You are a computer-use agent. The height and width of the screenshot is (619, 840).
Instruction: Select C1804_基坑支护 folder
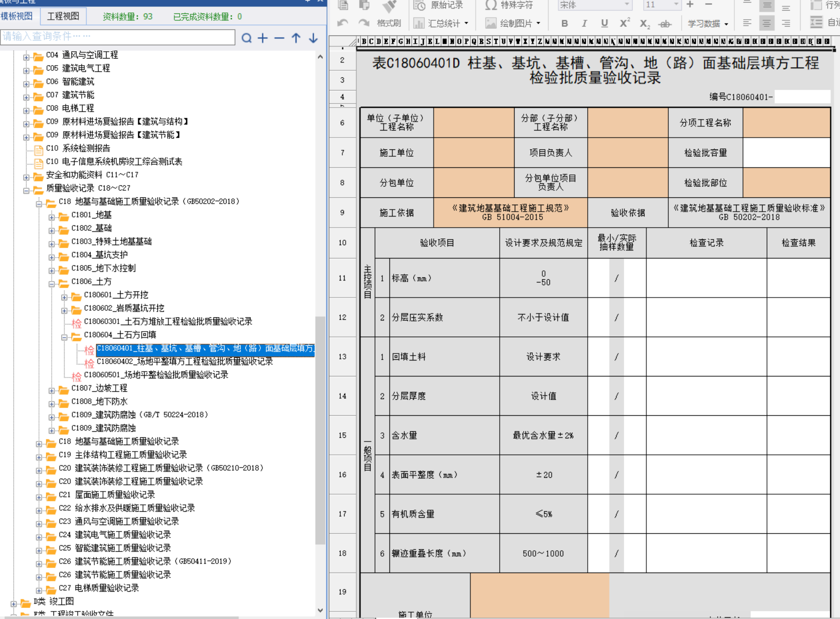[99, 255]
